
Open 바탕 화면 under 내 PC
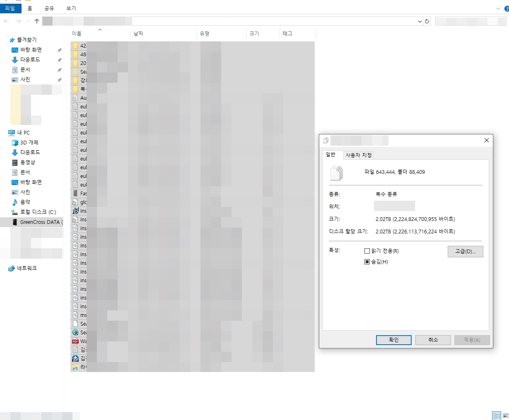pyautogui.click(x=31, y=182)
